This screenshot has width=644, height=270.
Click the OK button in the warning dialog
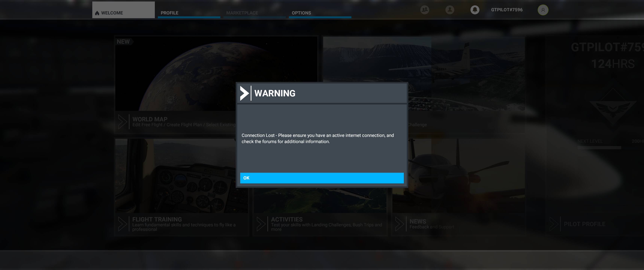point(322,178)
